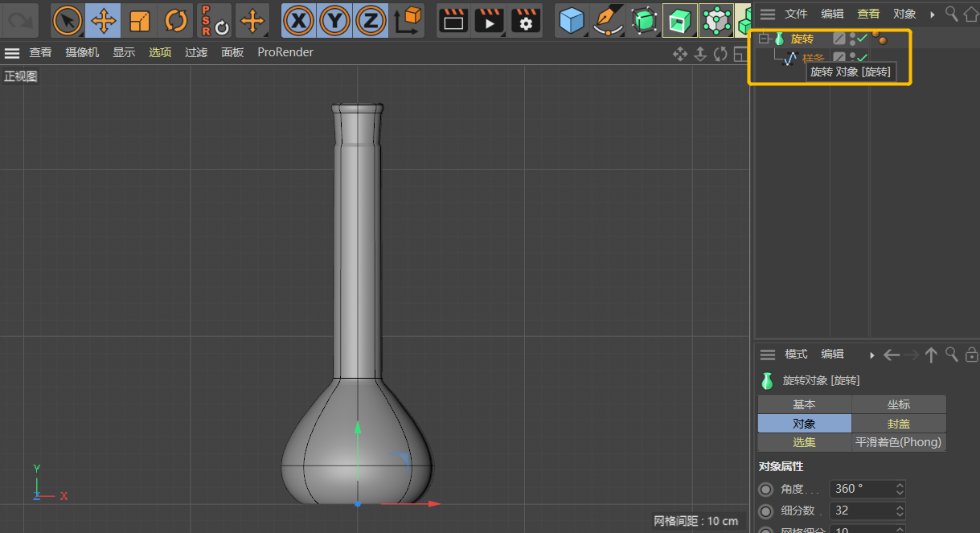Toggle the X axis lock
This screenshot has height=533, width=980.
pyautogui.click(x=298, y=20)
